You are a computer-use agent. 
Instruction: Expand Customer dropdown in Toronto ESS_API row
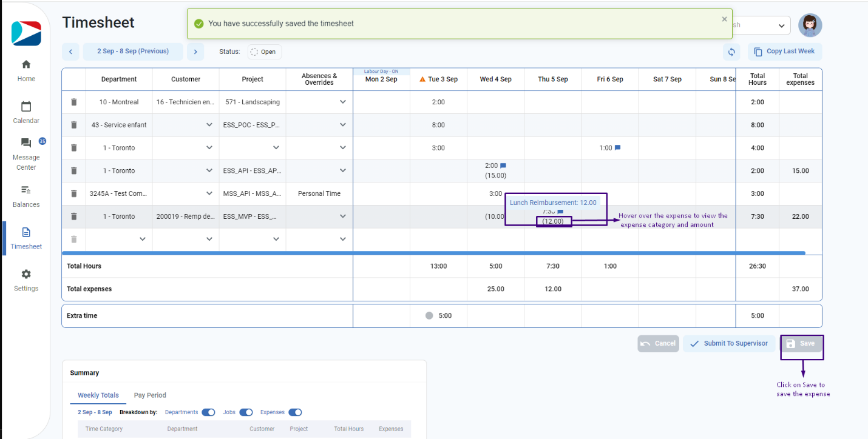point(209,170)
